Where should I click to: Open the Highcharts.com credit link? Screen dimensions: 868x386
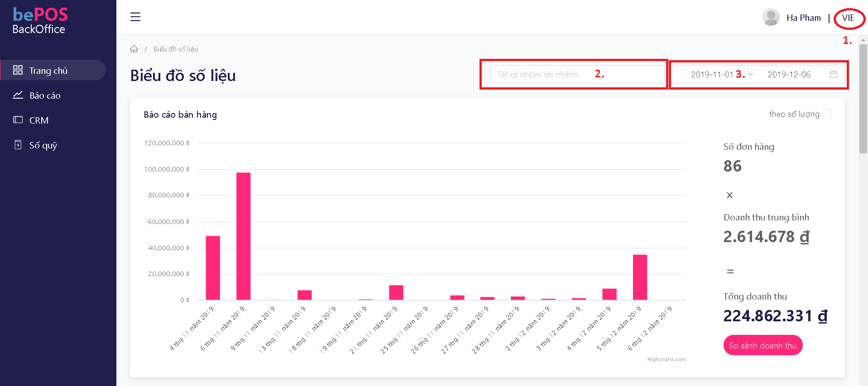[x=667, y=359]
